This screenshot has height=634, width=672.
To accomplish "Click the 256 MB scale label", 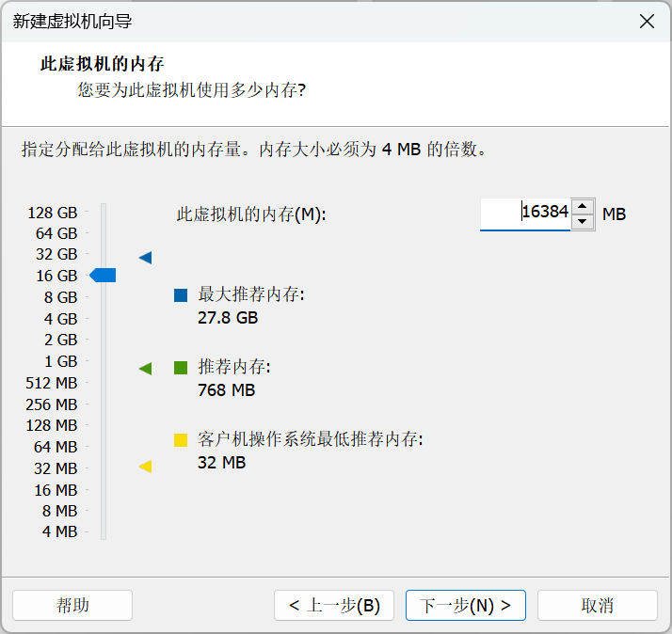I will (x=51, y=404).
